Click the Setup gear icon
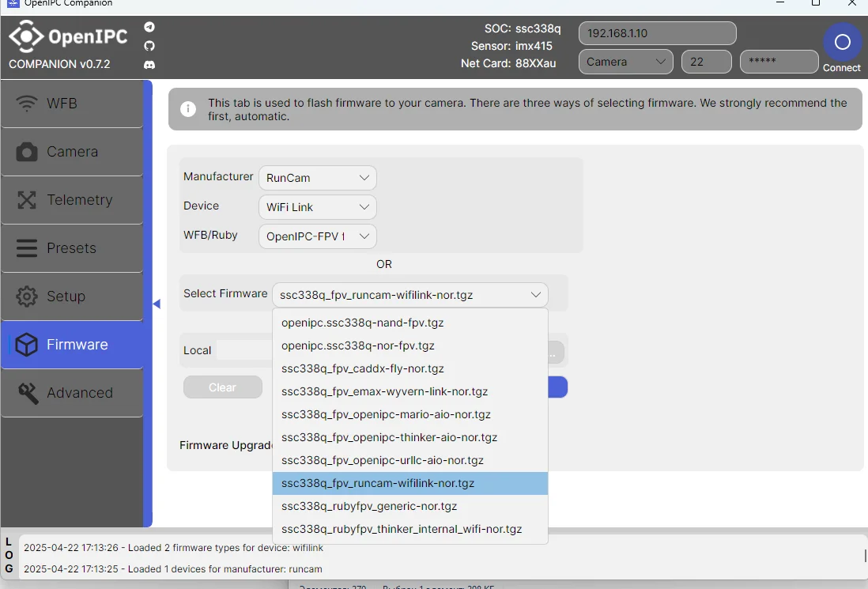The width and height of the screenshot is (868, 589). point(27,296)
